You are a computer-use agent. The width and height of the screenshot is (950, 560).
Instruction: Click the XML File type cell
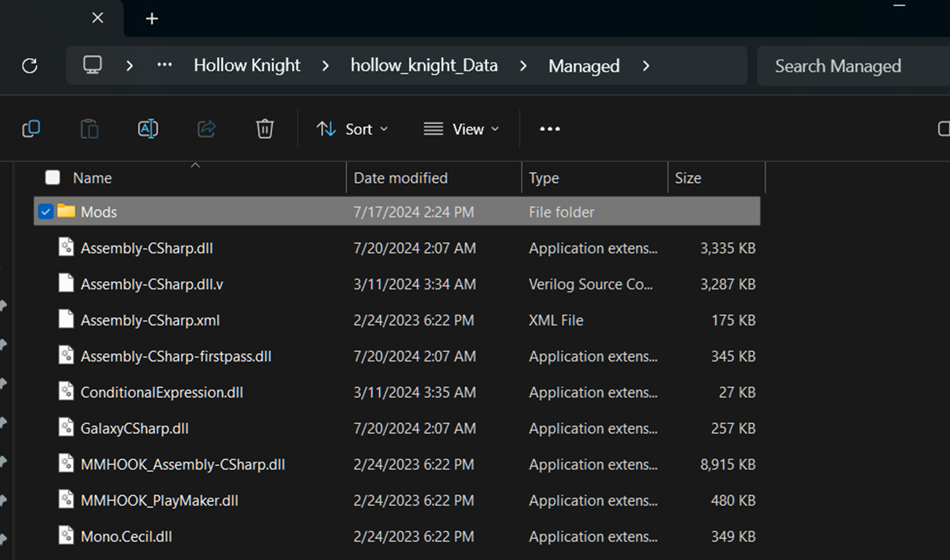[x=556, y=320]
